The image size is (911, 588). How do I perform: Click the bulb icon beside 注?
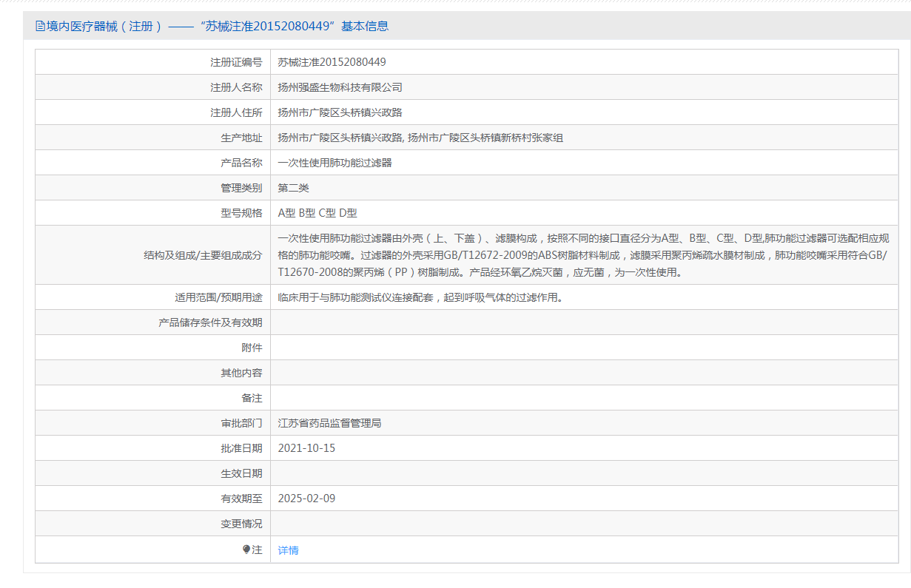[x=246, y=550]
